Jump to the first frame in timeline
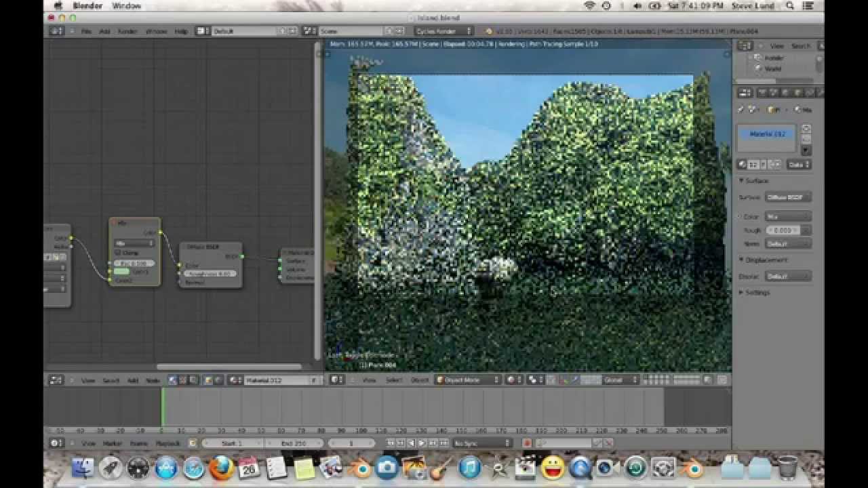 pos(391,443)
